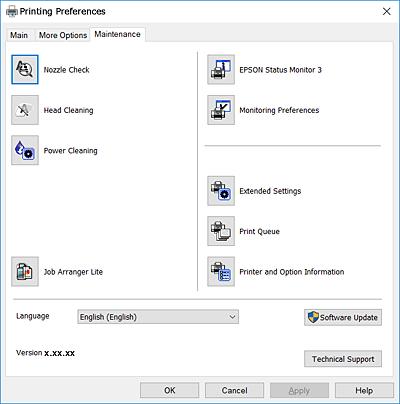400x404 pixels.
Task: Click the Language combo box arrow
Action: pyautogui.click(x=232, y=317)
